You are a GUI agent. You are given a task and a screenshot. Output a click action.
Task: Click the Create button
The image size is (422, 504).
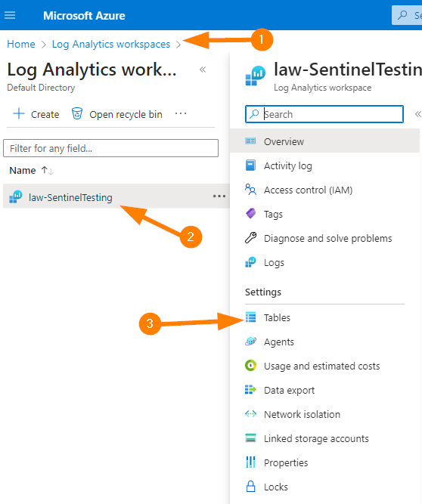[36, 114]
